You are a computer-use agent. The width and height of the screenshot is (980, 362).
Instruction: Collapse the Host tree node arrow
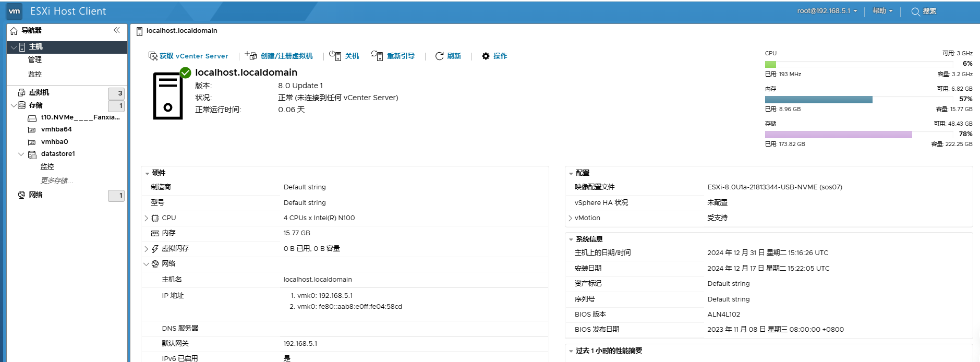pyautogui.click(x=14, y=47)
